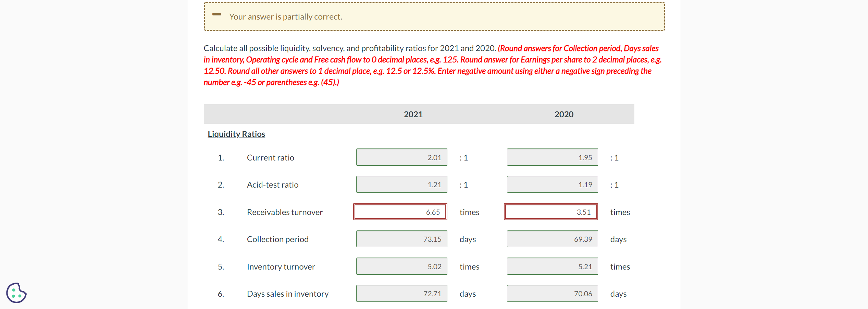Select the incorrect Receivables turnover 2020 field
The image size is (868, 309).
[x=550, y=212]
